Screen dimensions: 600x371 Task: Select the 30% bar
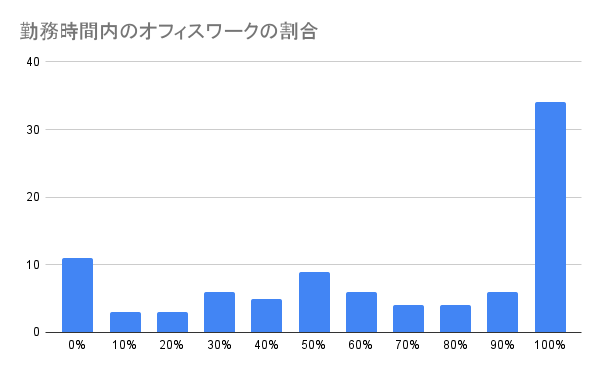(x=219, y=312)
